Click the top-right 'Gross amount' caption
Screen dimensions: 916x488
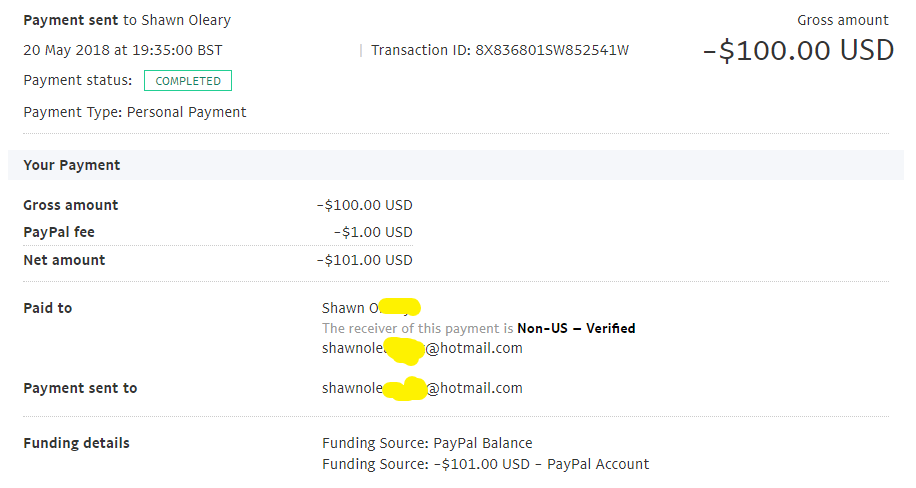pyautogui.click(x=842, y=20)
